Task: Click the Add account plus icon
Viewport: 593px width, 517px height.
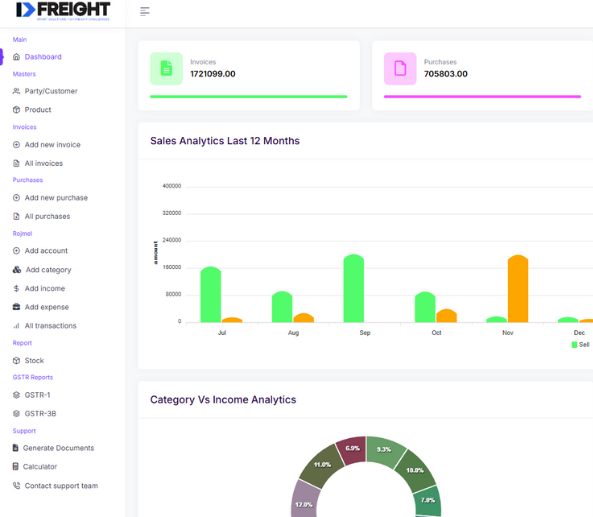Action: (x=16, y=251)
